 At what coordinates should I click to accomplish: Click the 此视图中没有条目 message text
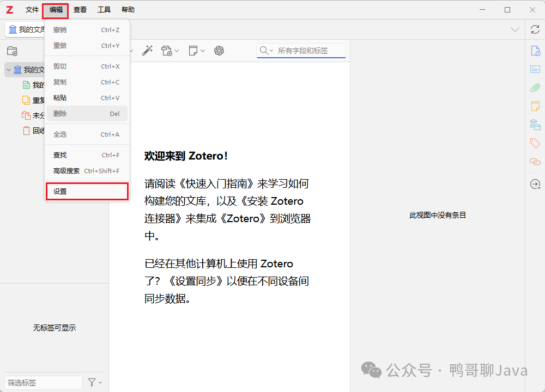click(x=438, y=215)
